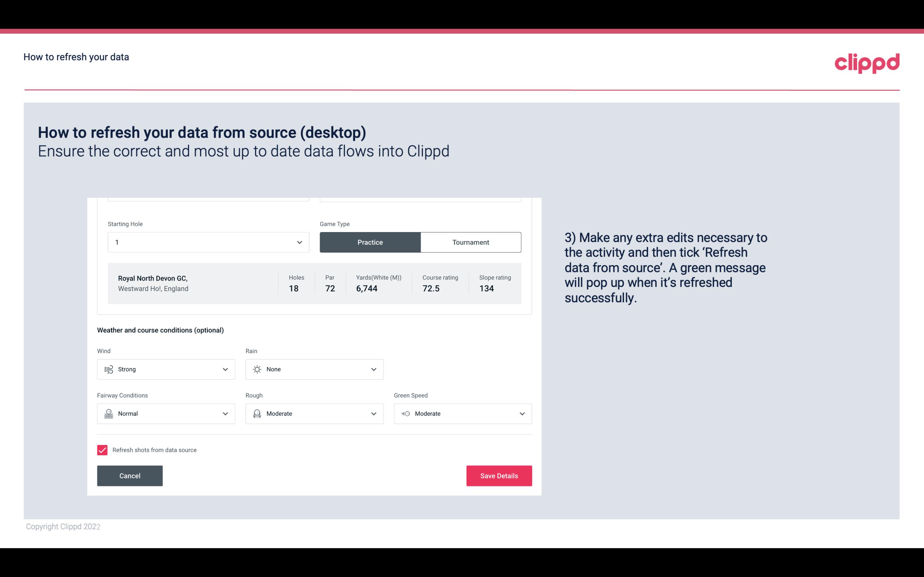Click the Clippd logo icon top right
This screenshot has height=577, width=924.
[867, 62]
